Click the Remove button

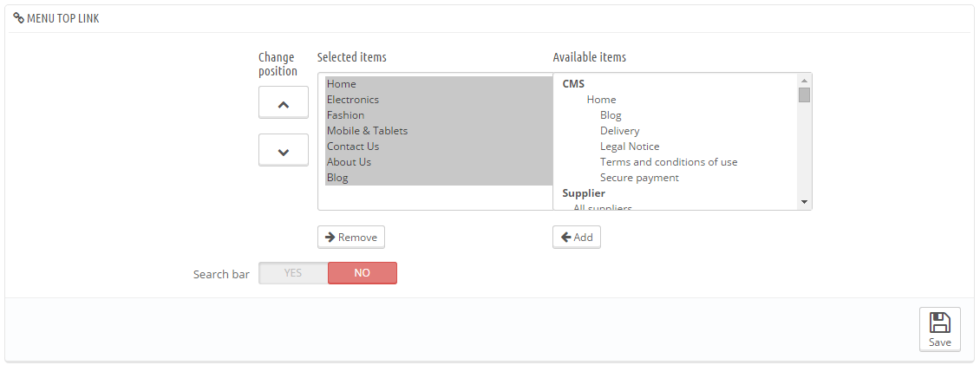(350, 238)
